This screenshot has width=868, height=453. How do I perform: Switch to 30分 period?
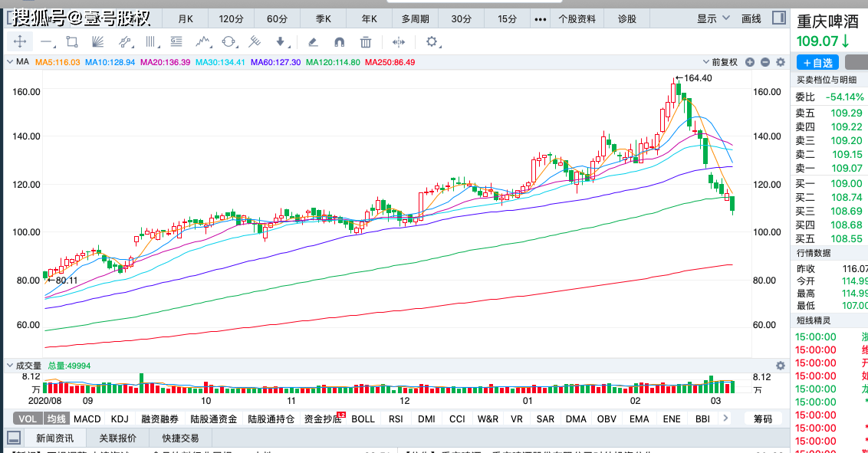click(461, 19)
